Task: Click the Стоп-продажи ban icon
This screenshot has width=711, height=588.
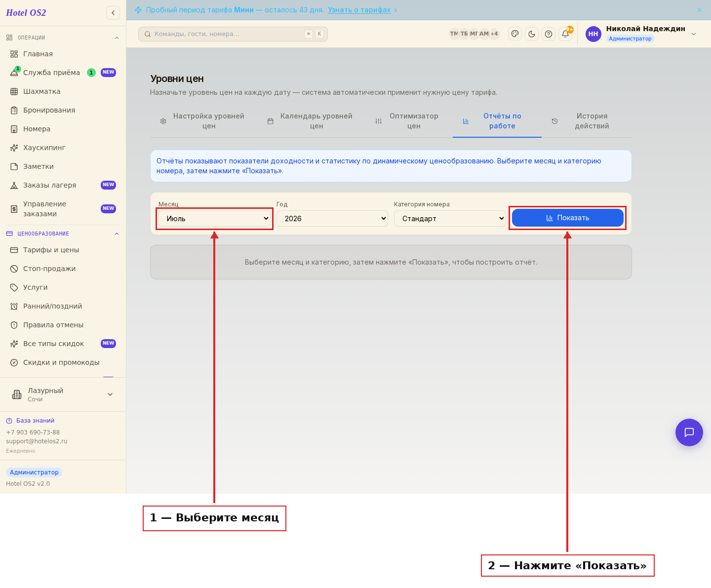Action: point(14,269)
